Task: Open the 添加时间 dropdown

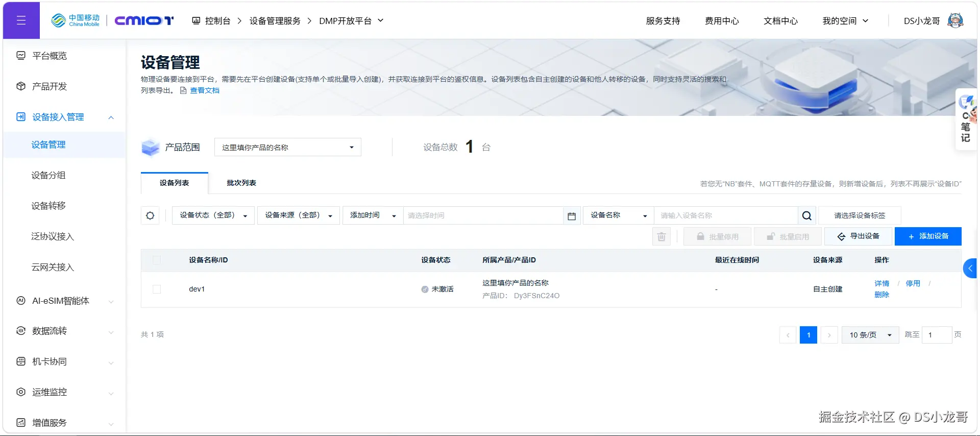Action: point(373,215)
